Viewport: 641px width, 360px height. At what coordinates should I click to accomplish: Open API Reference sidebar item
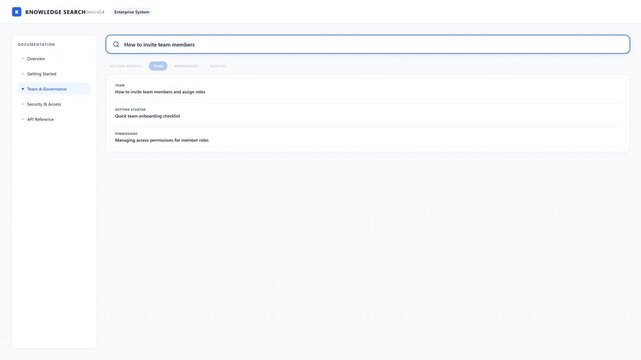tap(54, 119)
